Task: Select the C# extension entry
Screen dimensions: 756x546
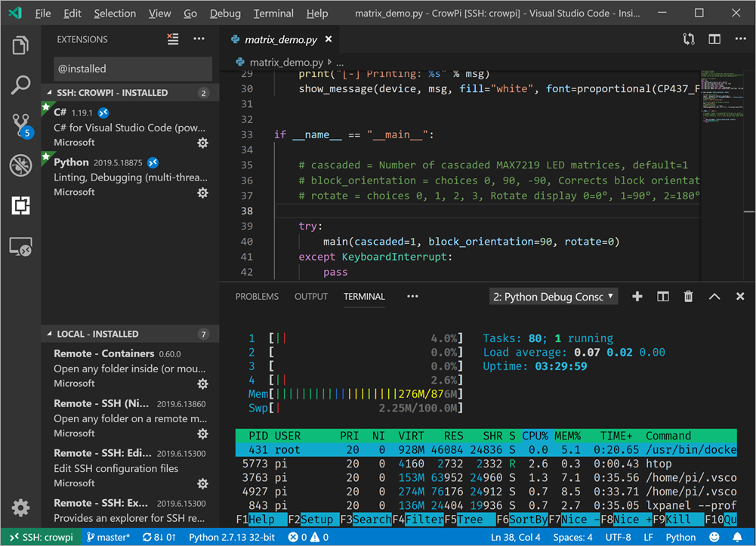Action: coord(130,127)
